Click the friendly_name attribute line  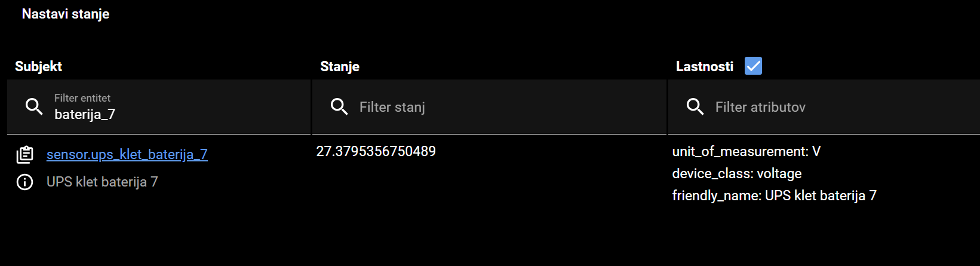coord(774,195)
